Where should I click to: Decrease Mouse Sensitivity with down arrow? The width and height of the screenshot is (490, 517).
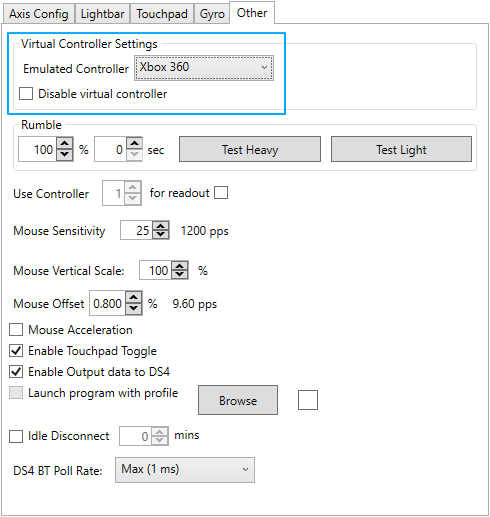[x=161, y=234]
